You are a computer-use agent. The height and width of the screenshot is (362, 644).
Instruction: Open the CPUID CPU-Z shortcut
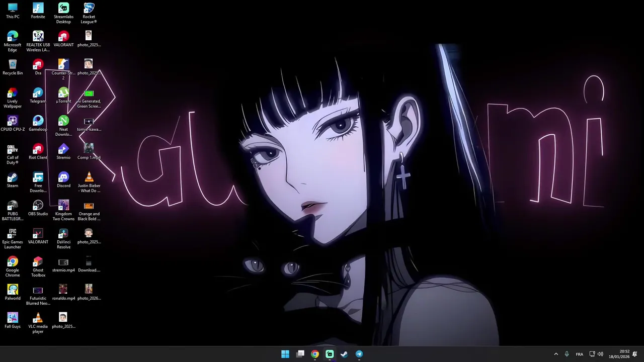[13, 124]
